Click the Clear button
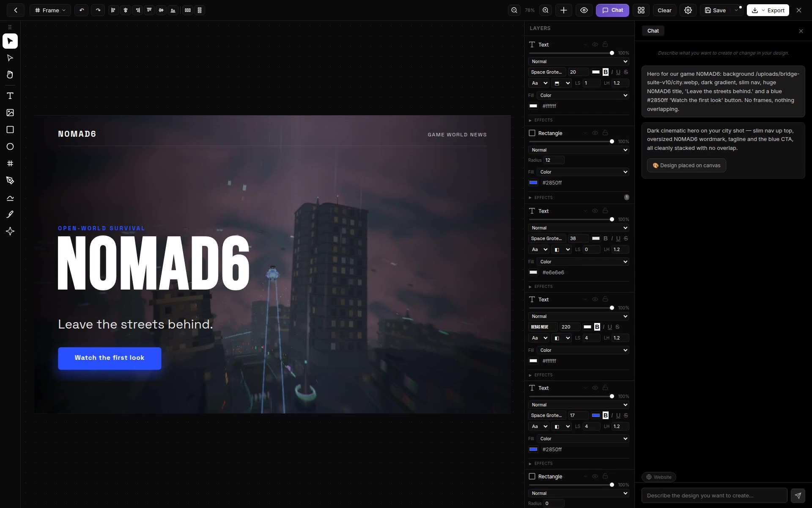Viewport: 812px width, 508px height. point(664,10)
